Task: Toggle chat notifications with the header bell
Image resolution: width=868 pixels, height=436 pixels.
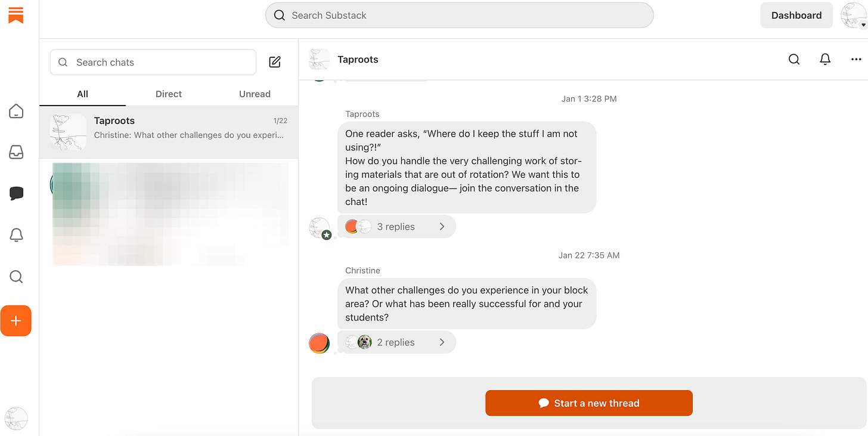Action: click(825, 59)
